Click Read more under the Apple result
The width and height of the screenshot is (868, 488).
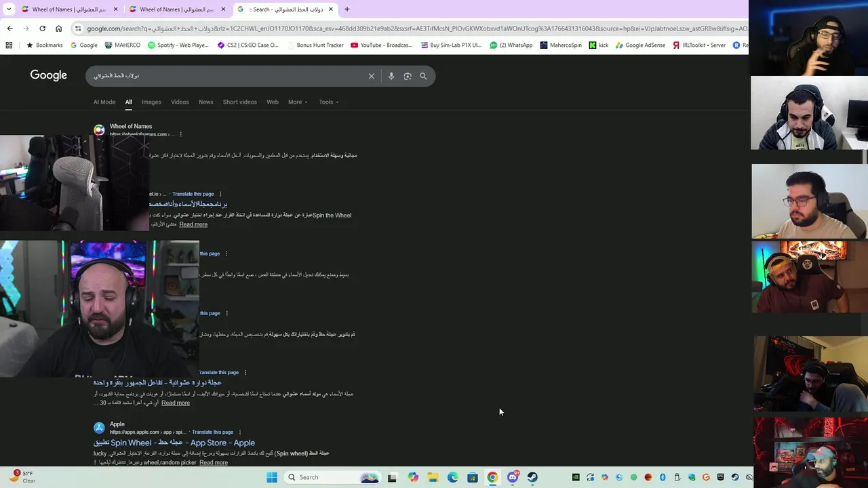214,462
